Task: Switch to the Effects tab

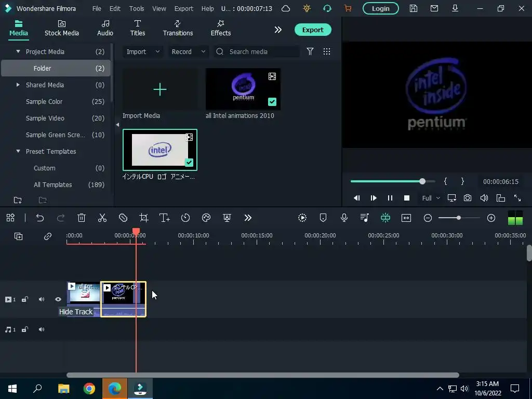Action: tap(220, 28)
